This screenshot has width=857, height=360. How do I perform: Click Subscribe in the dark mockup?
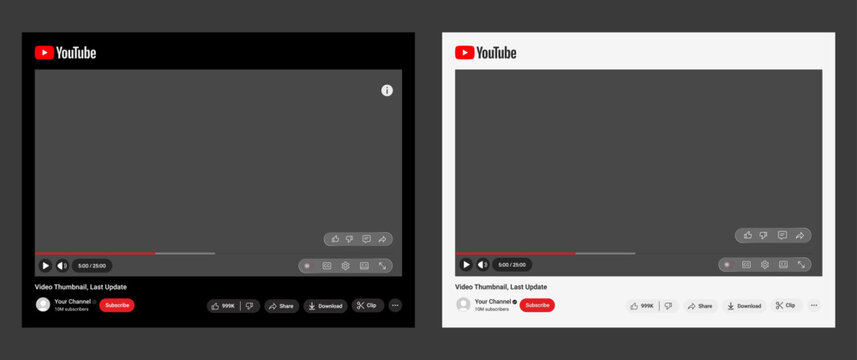point(117,305)
